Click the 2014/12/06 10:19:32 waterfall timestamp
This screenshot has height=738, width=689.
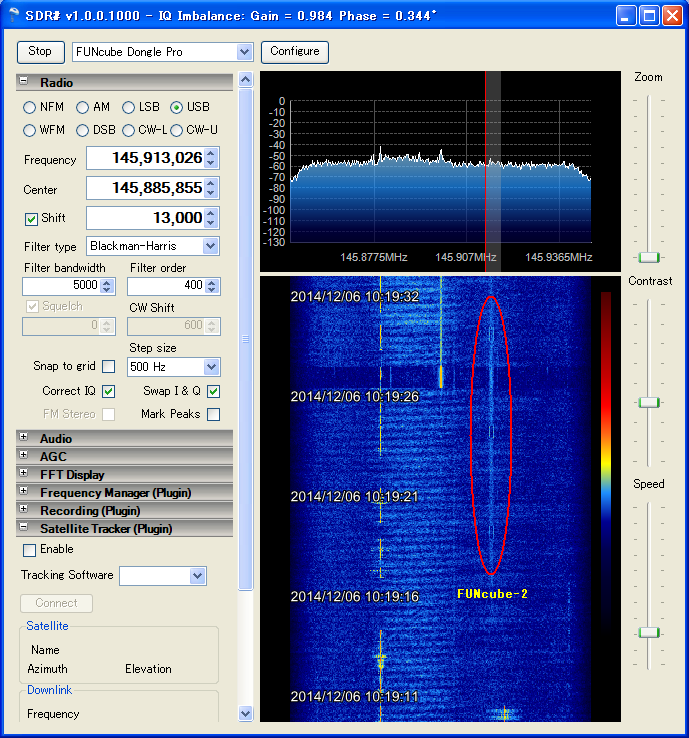click(x=354, y=297)
